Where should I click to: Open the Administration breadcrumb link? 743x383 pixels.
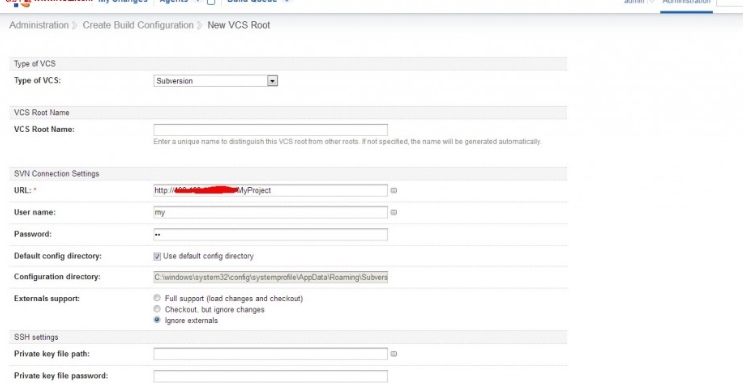(x=39, y=25)
